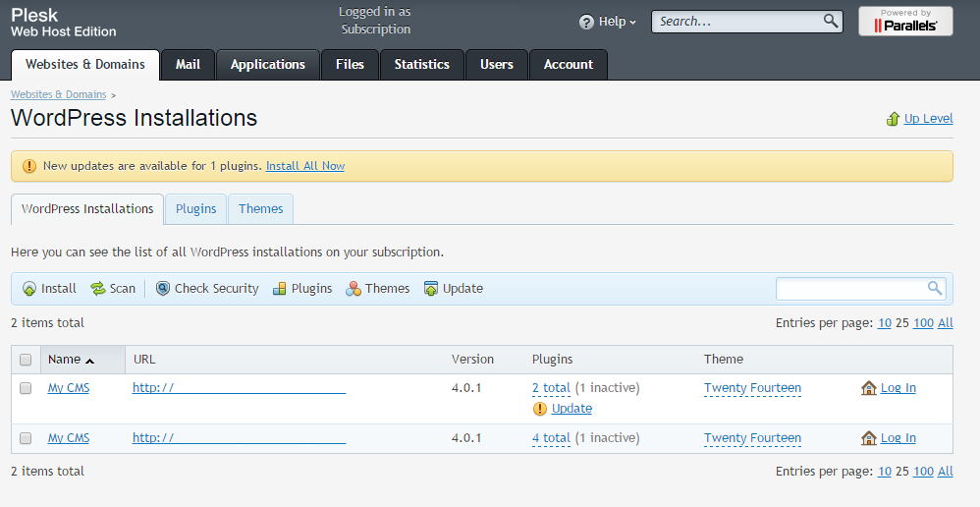Click the Themes colored circles icon
Image resolution: width=980 pixels, height=507 pixels.
click(x=354, y=289)
